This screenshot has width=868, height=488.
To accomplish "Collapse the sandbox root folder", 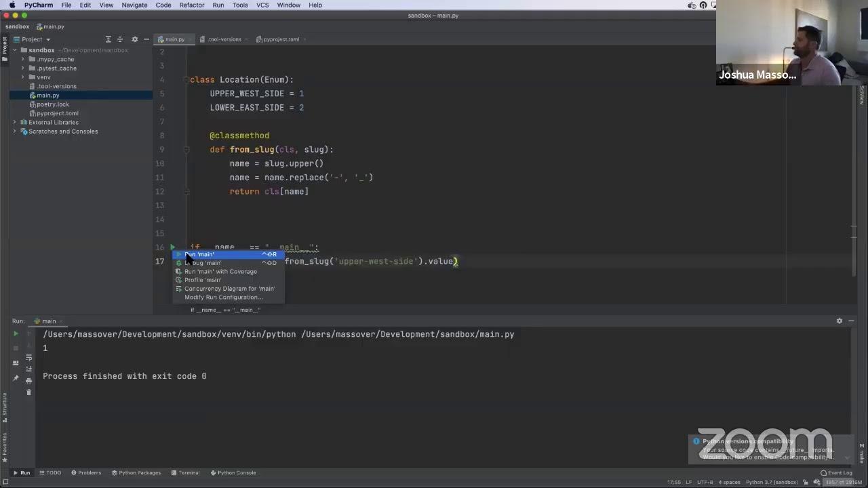I will tap(14, 50).
